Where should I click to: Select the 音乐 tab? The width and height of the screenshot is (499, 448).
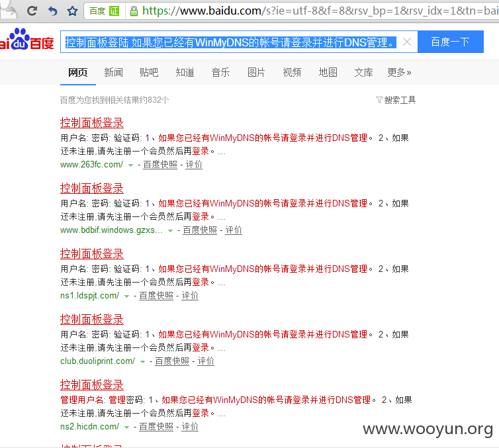220,73
